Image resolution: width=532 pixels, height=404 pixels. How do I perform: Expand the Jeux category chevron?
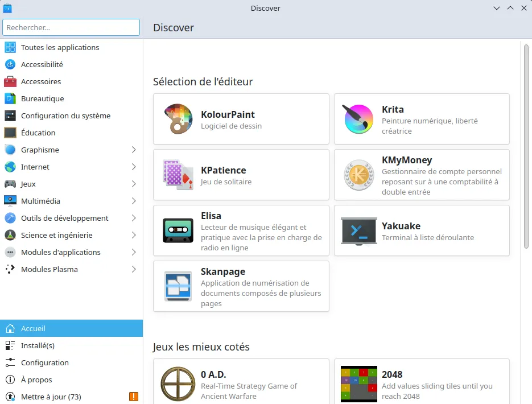click(134, 184)
